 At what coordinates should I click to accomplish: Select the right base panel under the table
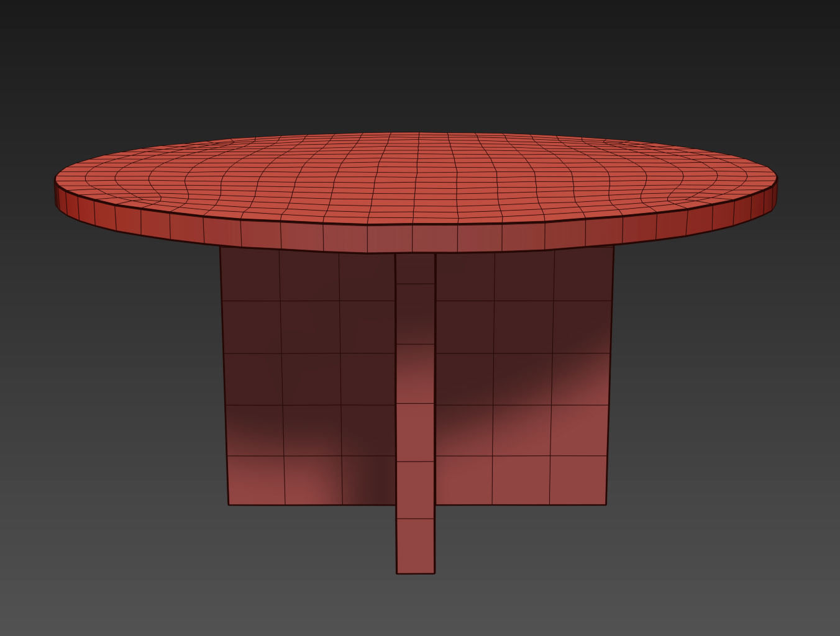[523, 376]
